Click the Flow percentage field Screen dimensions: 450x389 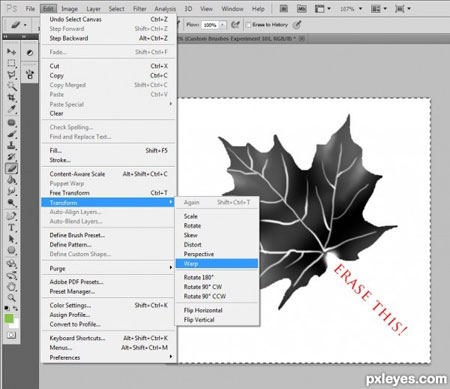(210, 25)
